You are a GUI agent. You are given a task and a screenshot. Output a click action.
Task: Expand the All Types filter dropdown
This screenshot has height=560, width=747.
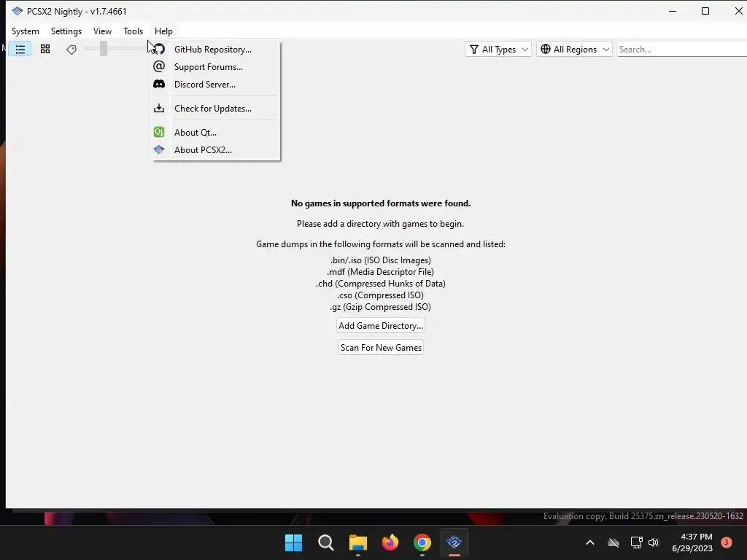(498, 50)
